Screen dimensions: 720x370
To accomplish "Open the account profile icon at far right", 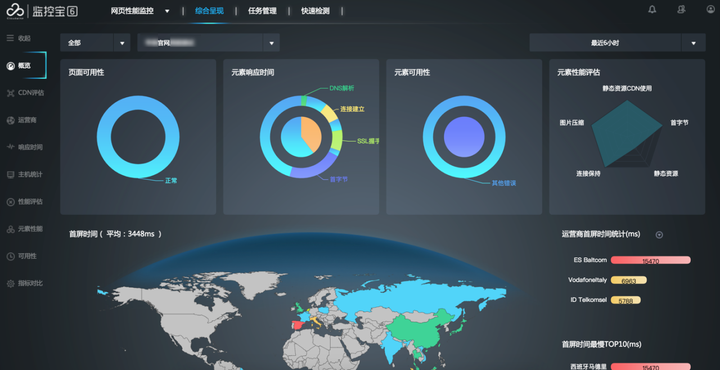I will (710, 9).
